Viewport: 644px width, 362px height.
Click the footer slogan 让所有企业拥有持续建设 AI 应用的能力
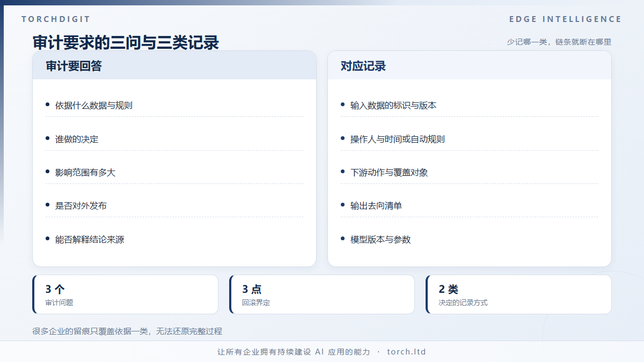[x=294, y=352]
